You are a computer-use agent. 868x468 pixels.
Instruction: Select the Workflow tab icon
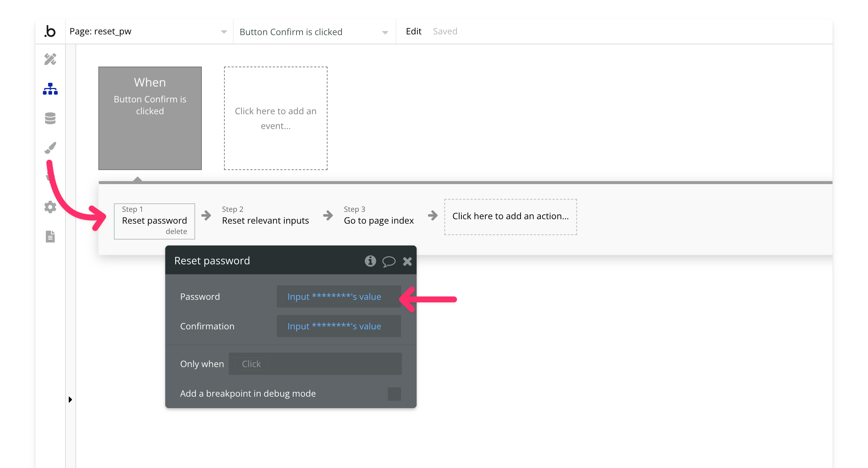(50, 89)
